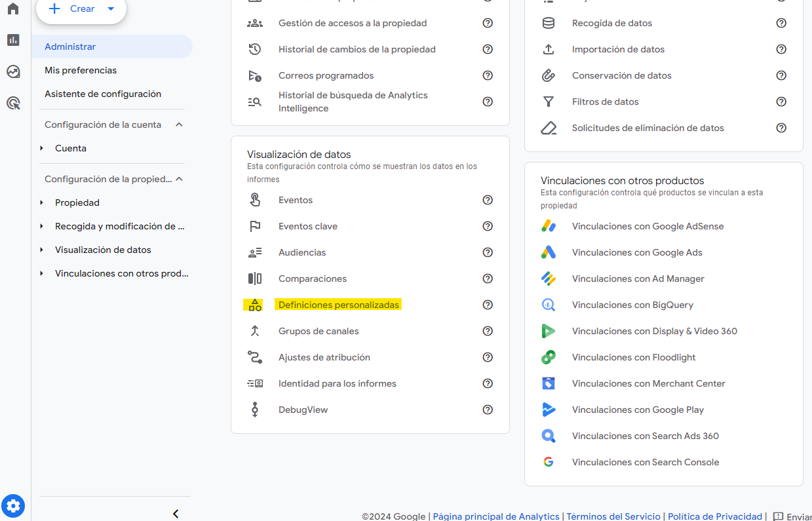Open the Explore icon in left rail
The width and height of the screenshot is (812, 521).
(x=13, y=71)
